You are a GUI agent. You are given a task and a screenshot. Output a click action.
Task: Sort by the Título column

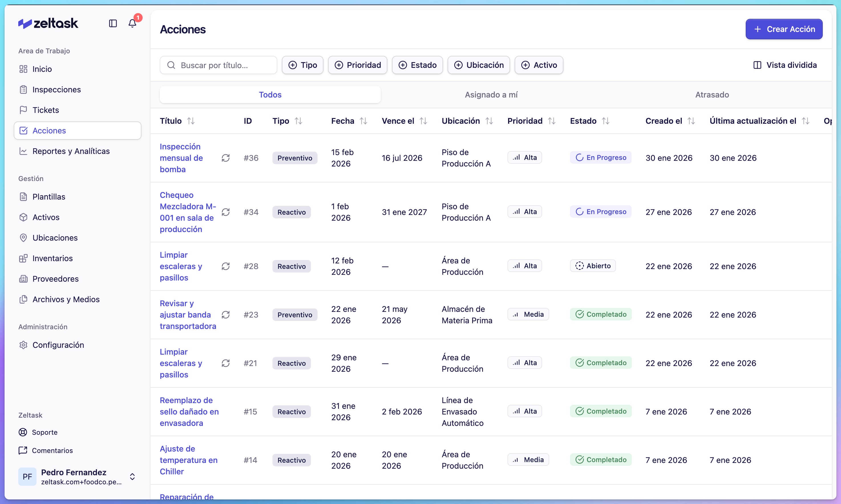(x=177, y=121)
